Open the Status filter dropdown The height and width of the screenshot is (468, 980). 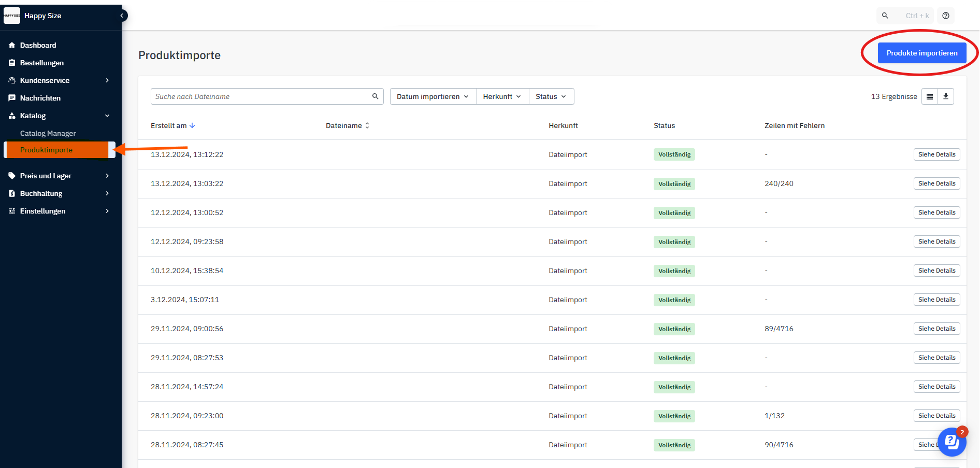click(551, 96)
